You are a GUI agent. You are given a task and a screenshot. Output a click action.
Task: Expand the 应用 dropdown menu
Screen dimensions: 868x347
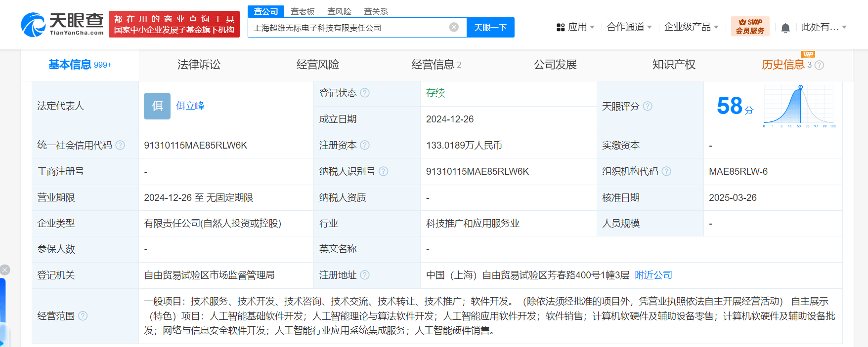pos(575,27)
